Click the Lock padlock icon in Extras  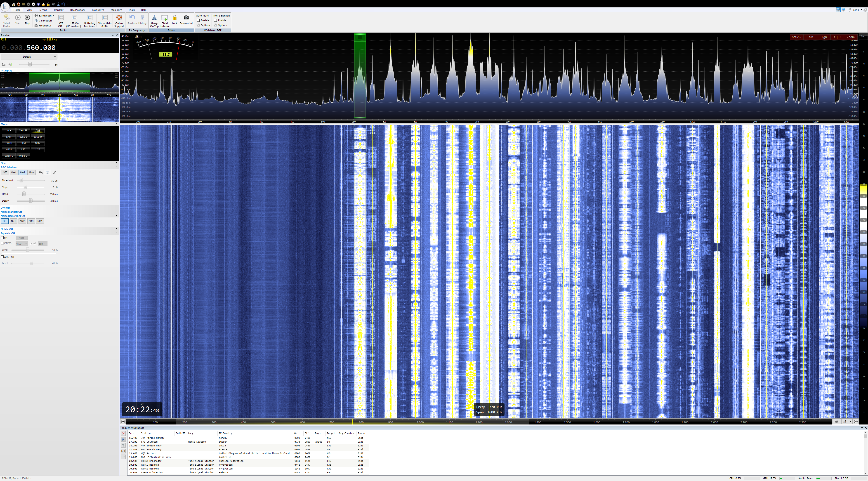(x=175, y=18)
